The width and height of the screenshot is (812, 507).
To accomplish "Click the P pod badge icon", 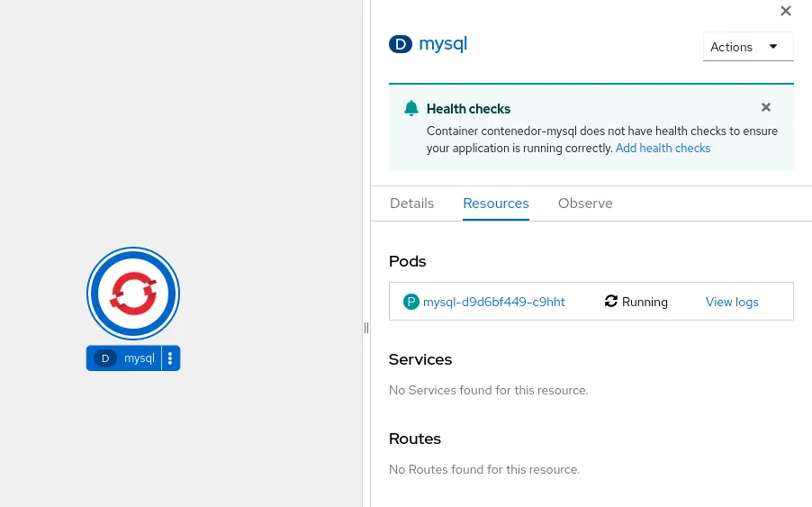I will [x=411, y=302].
